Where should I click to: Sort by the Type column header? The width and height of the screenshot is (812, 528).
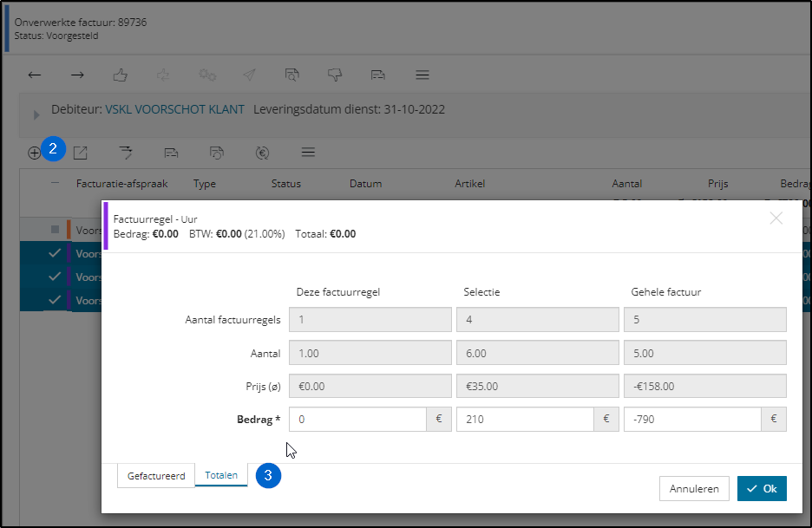[x=205, y=184]
